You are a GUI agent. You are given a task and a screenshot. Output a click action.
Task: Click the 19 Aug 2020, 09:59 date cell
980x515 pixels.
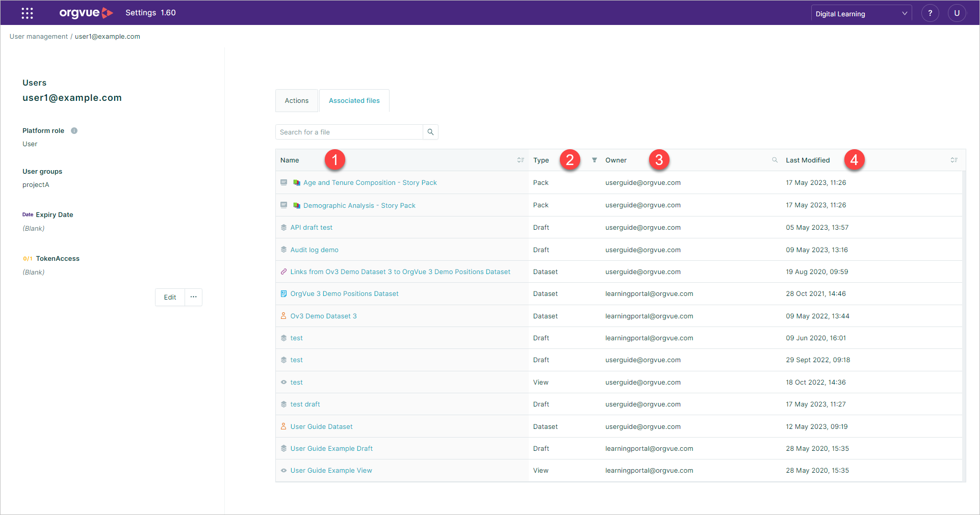[x=817, y=272]
